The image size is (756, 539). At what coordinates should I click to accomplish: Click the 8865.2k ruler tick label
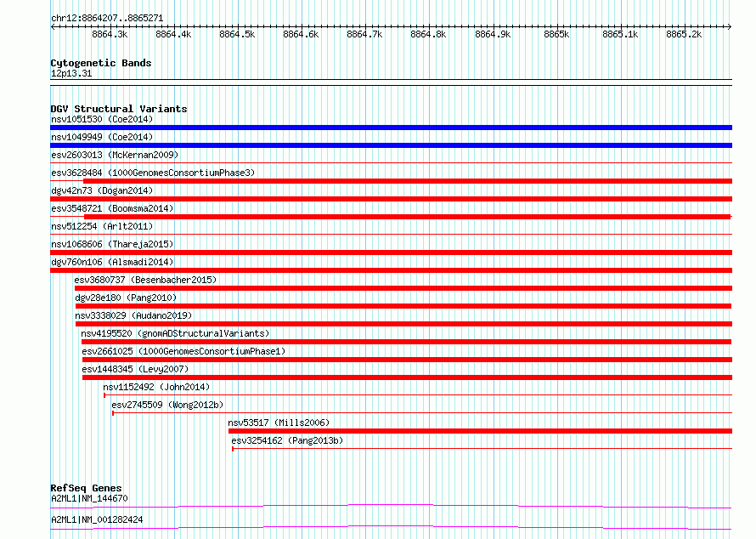click(684, 34)
